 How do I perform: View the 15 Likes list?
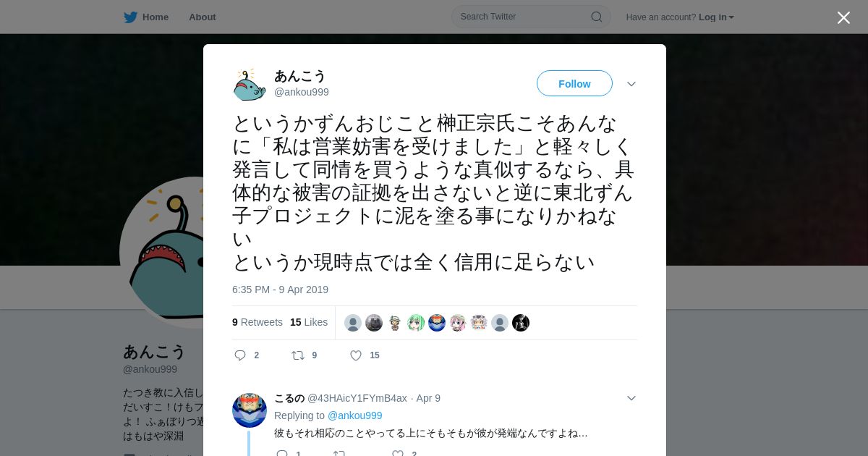[x=309, y=322]
